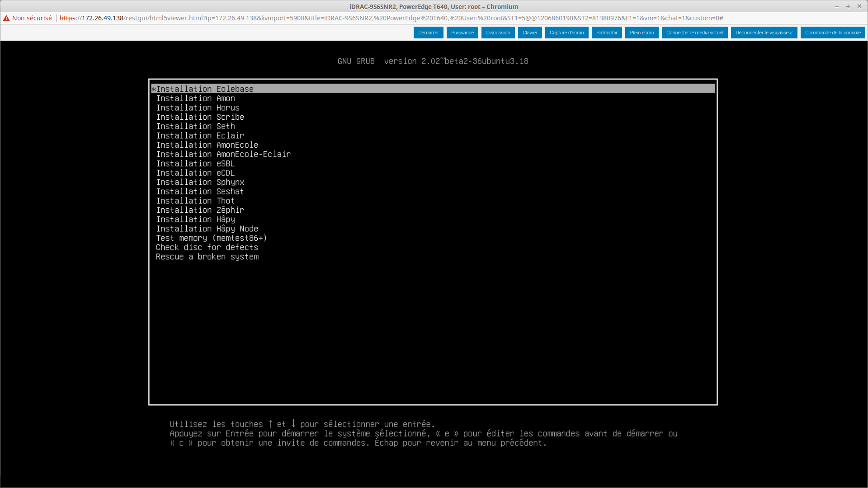Click the Non sécurisé warning icon
The height and width of the screenshot is (488, 868).
click(6, 18)
